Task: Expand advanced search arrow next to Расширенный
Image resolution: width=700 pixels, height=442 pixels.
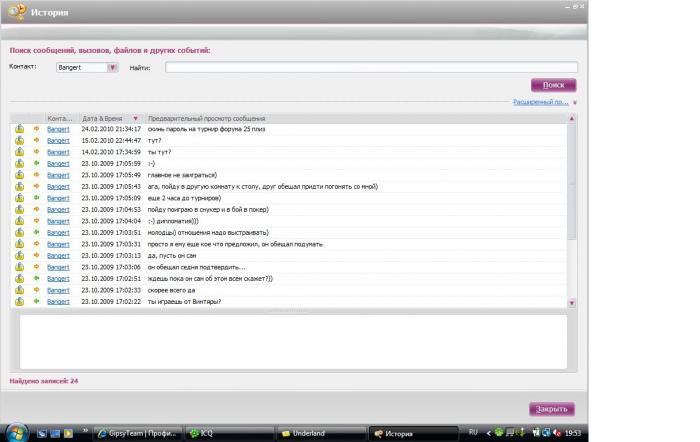Action: click(x=575, y=103)
